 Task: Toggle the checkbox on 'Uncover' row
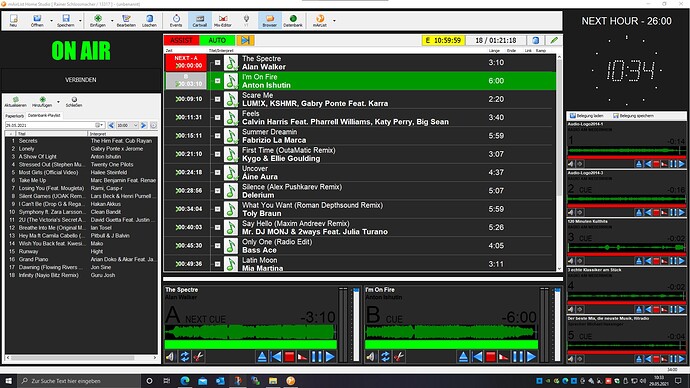217,172
